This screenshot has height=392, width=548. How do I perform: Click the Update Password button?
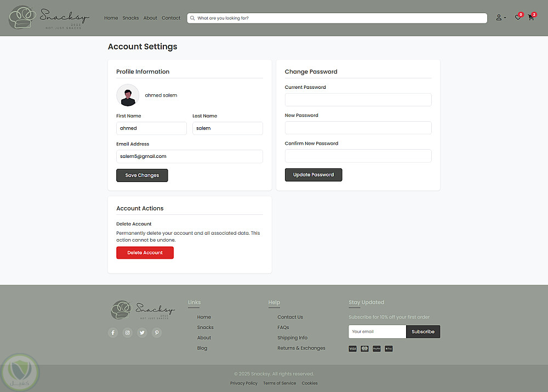pos(313,175)
